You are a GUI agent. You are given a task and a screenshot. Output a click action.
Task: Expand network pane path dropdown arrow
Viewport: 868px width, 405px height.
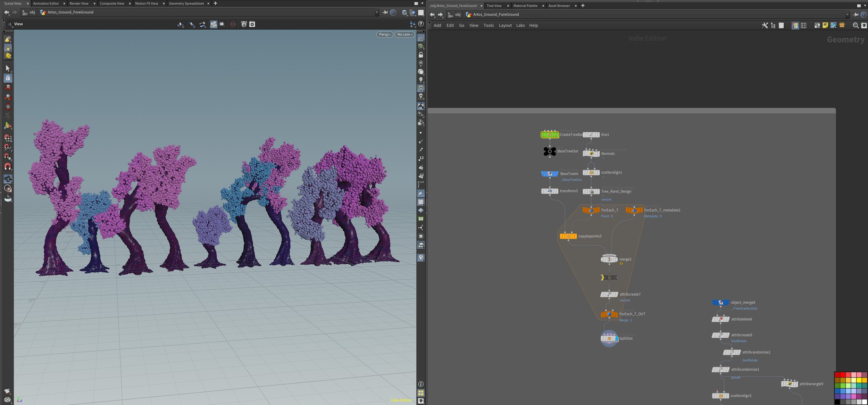(847, 15)
